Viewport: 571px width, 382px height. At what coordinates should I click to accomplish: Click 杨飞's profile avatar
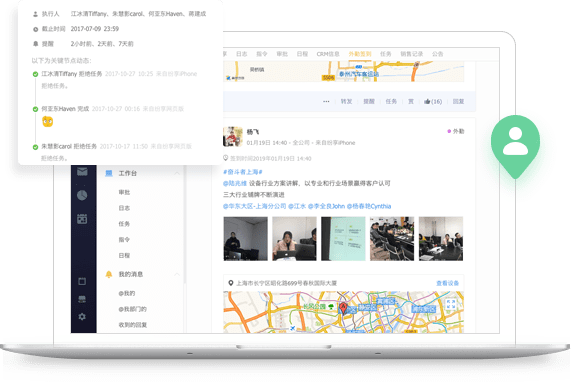[x=233, y=137]
